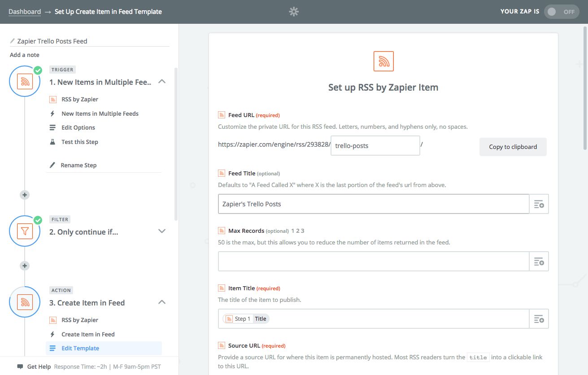Click Get Help at bottom left
588x375 pixels.
point(39,366)
